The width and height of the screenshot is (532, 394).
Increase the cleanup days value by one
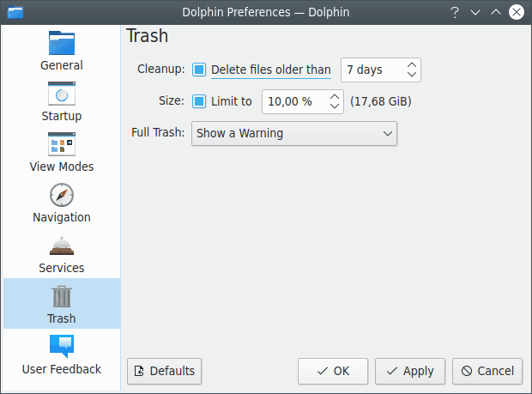pos(412,64)
